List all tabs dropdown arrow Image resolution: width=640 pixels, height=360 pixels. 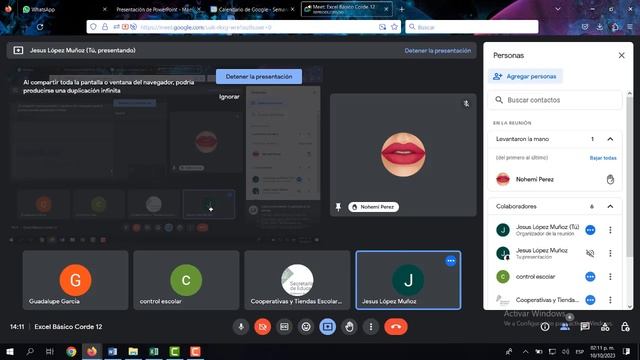point(558,9)
